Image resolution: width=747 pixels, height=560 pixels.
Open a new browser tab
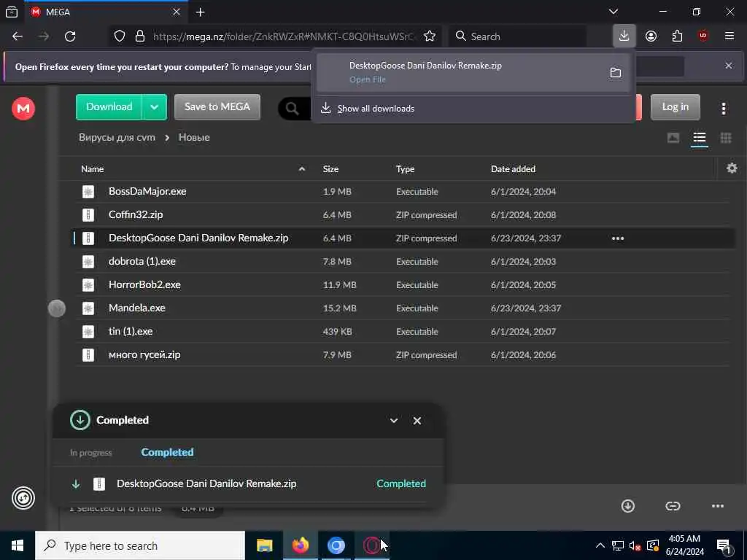tap(200, 12)
